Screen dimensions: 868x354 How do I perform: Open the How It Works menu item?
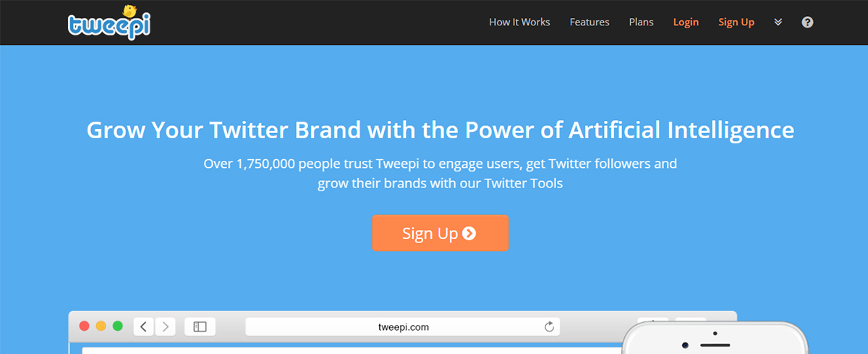coord(519,22)
